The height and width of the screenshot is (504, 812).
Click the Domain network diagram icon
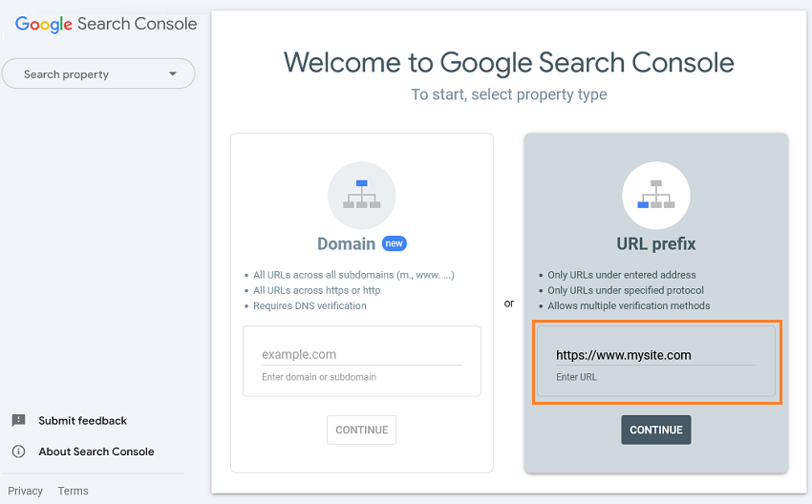pyautogui.click(x=361, y=195)
